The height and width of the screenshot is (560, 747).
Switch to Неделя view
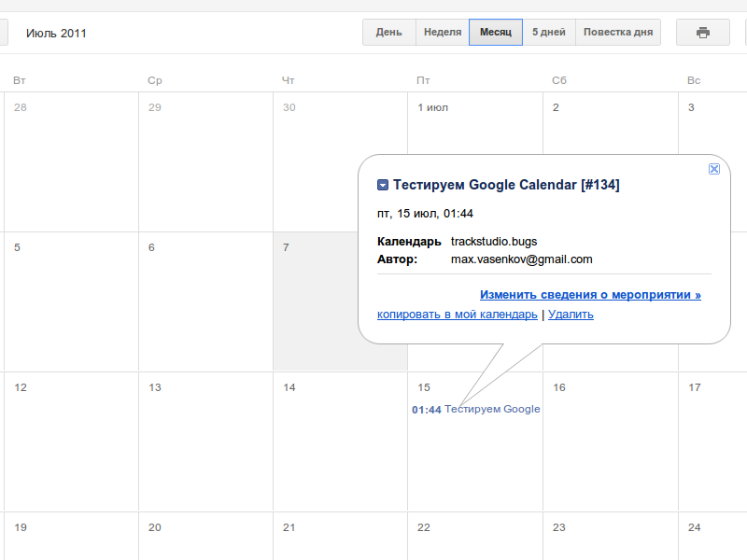443,33
